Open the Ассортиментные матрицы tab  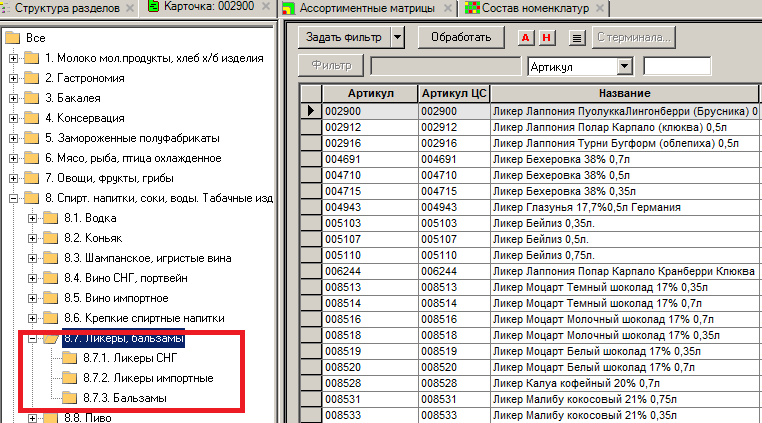(367, 8)
